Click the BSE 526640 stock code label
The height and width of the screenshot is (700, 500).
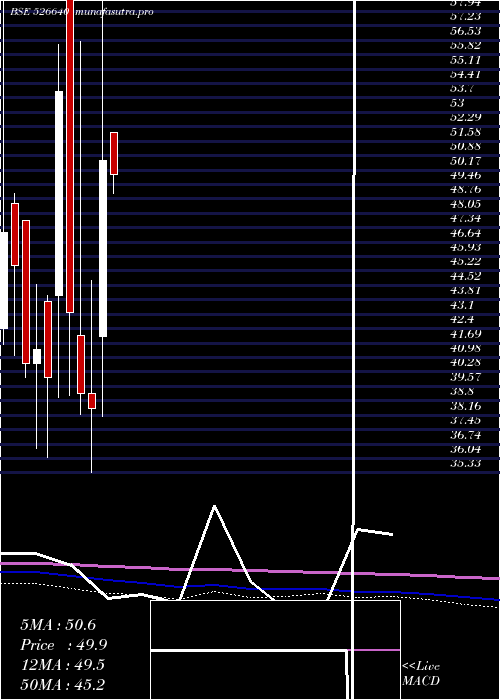[39, 12]
